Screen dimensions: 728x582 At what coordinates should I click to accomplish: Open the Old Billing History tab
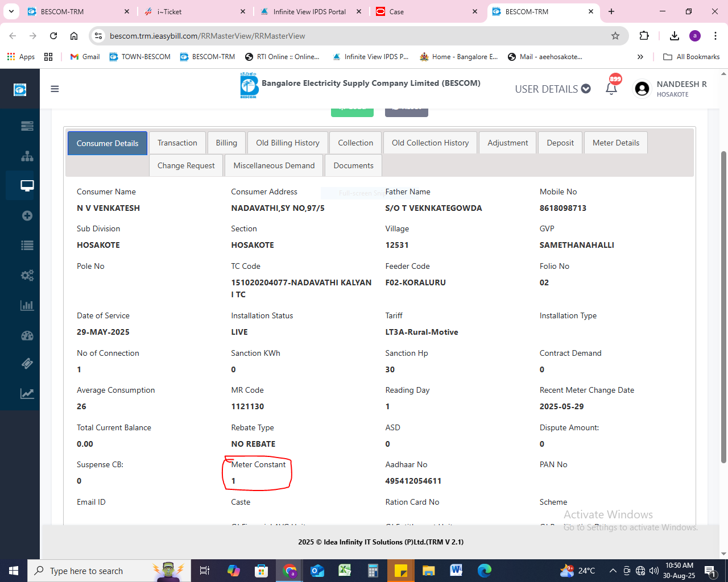click(x=288, y=143)
